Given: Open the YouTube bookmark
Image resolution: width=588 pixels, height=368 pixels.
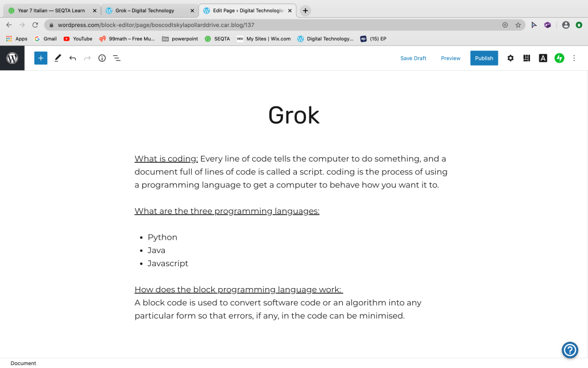Looking at the screenshot, I should coord(78,39).
